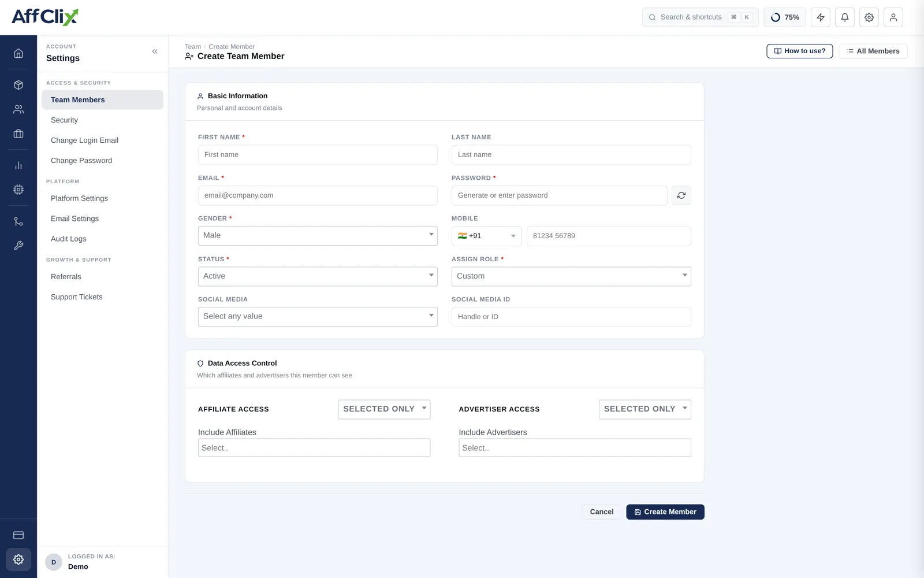Screen dimensions: 924x578
Task: Click the briefcase icon in left rail
Action: (18, 134)
